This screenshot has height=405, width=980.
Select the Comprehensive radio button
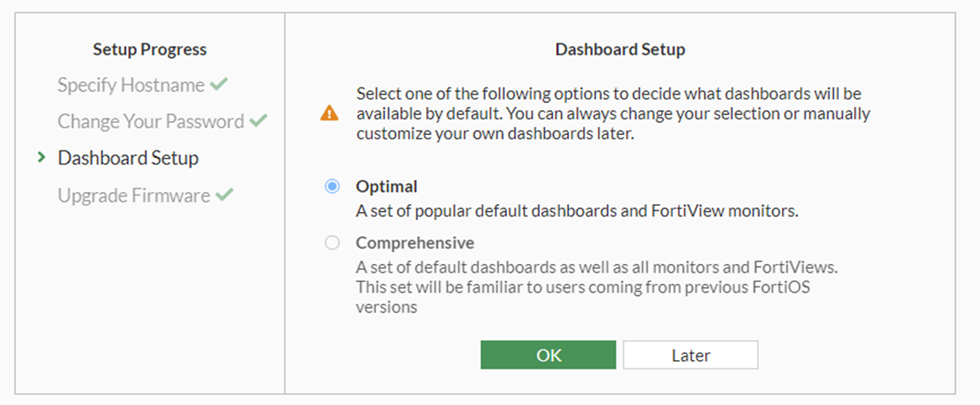[332, 243]
